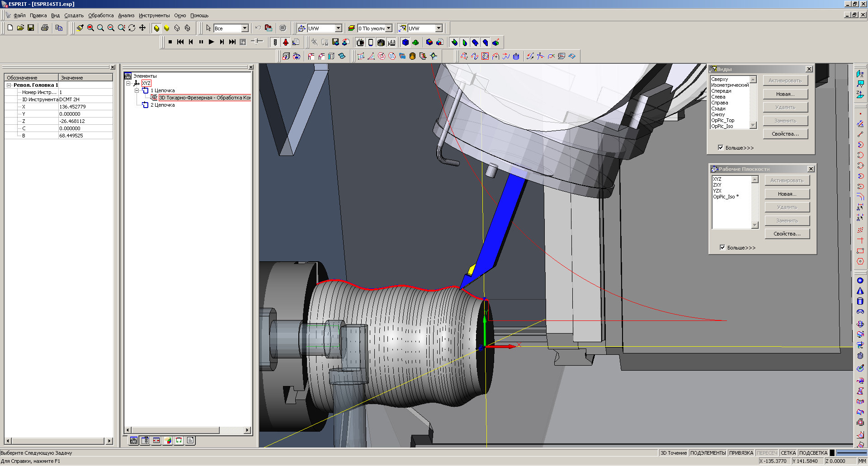This screenshot has height=466, width=868.
Task: Open the Обработка menu
Action: [101, 15]
